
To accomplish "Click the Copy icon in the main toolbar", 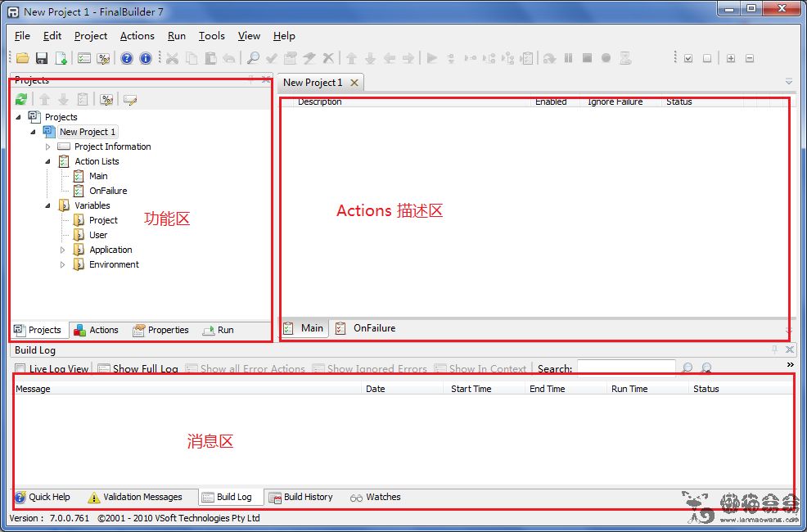I will tap(192, 58).
